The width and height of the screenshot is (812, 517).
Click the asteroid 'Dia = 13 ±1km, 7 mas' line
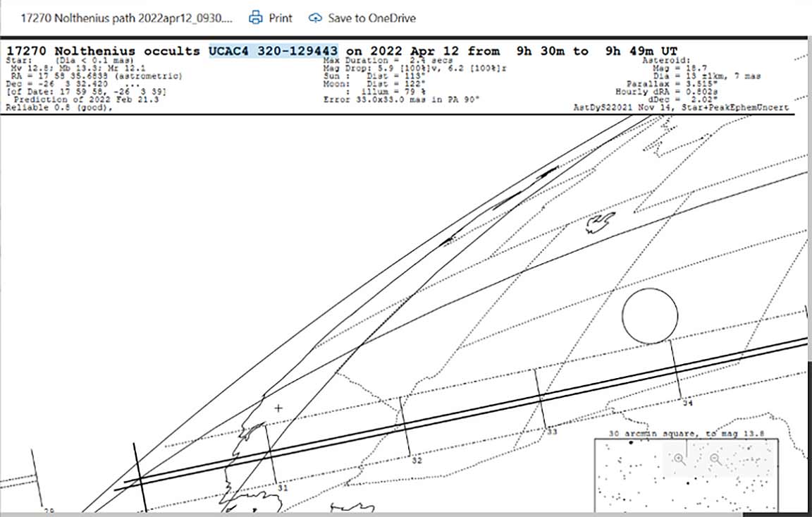[x=706, y=76]
